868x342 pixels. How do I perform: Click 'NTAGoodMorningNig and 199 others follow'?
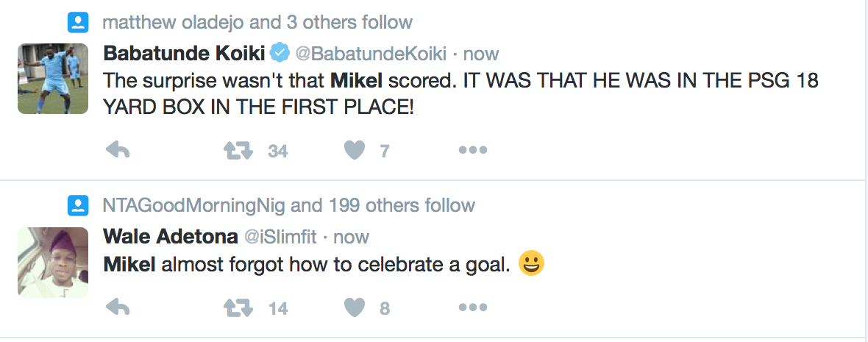[x=288, y=205]
